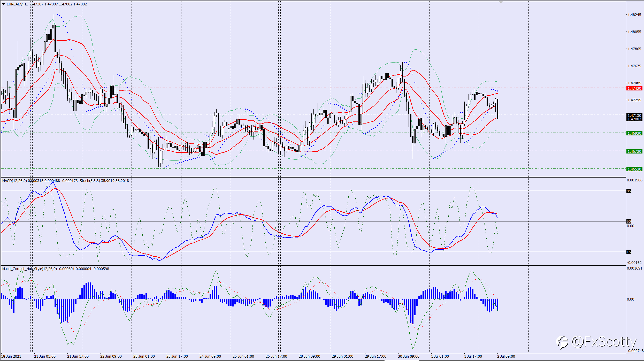
Task: Click the 1.47675 price axis label
Action: point(634,66)
